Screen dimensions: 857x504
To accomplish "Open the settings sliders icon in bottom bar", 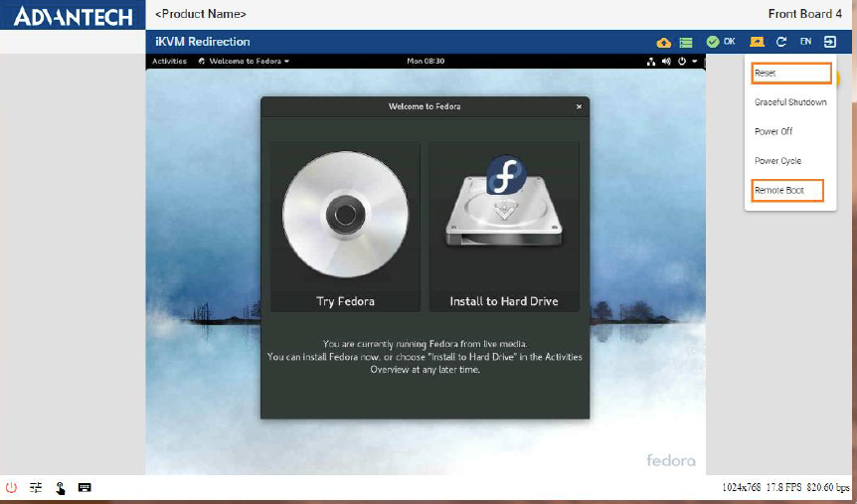I will click(36, 488).
